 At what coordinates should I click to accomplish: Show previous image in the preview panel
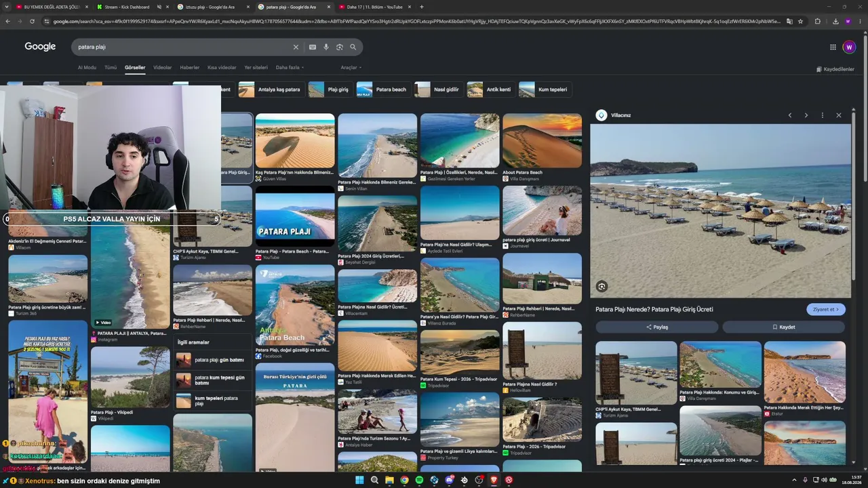tap(790, 115)
